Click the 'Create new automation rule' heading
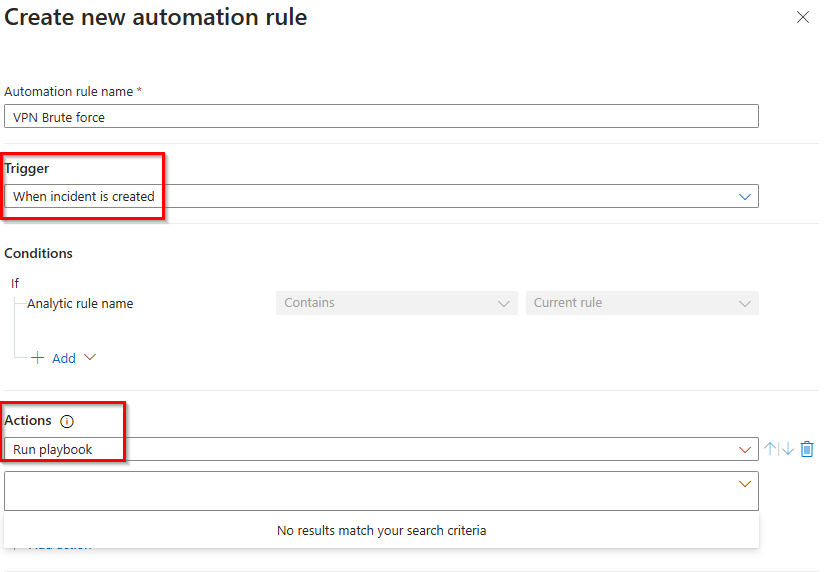The image size is (825, 572). 156,17
